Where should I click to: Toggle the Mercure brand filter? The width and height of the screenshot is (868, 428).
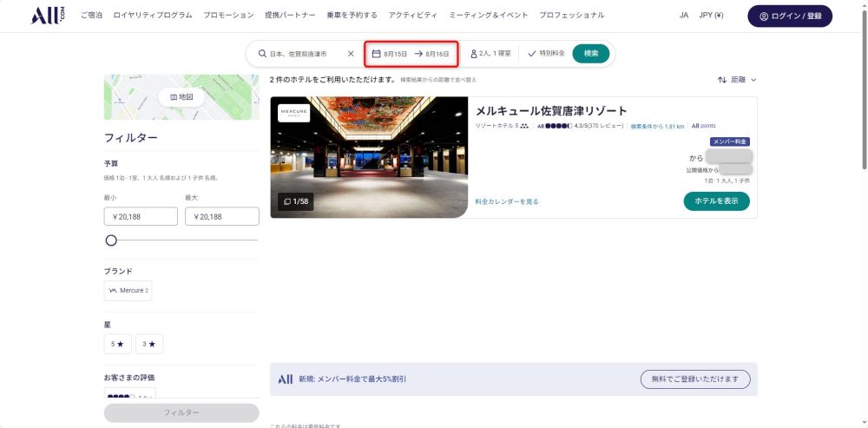[x=128, y=291]
